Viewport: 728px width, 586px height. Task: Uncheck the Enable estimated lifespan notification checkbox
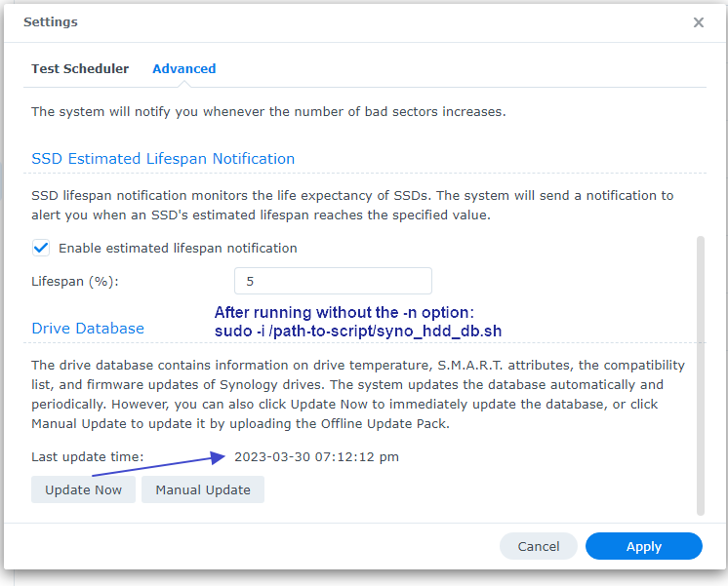click(41, 248)
